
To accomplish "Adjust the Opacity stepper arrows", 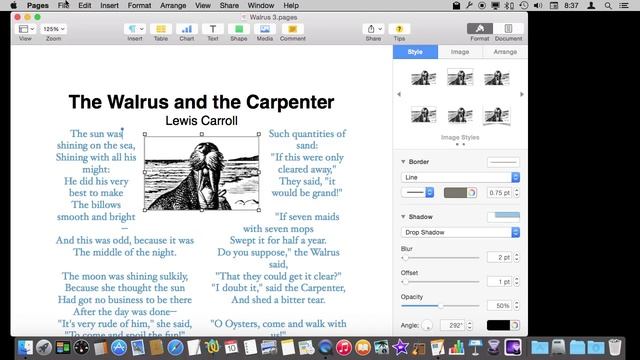I will coord(517,306).
